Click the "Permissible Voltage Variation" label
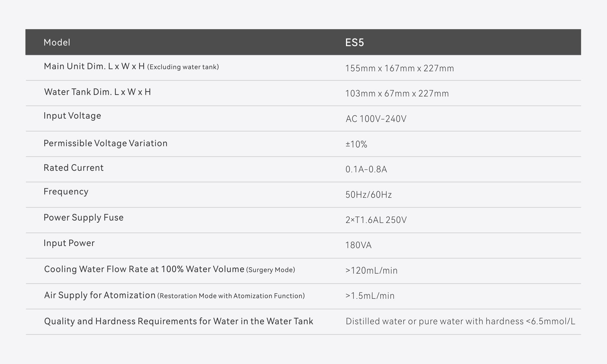This screenshot has width=607, height=364. point(105,143)
